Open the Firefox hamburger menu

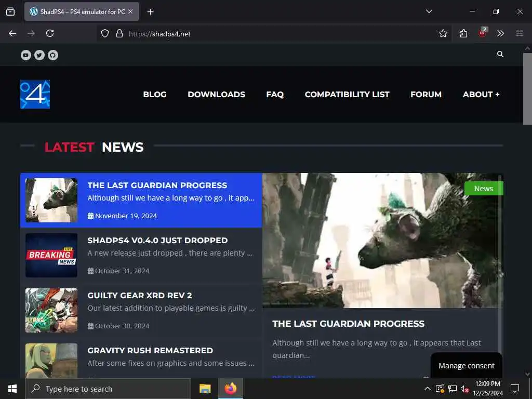520,33
